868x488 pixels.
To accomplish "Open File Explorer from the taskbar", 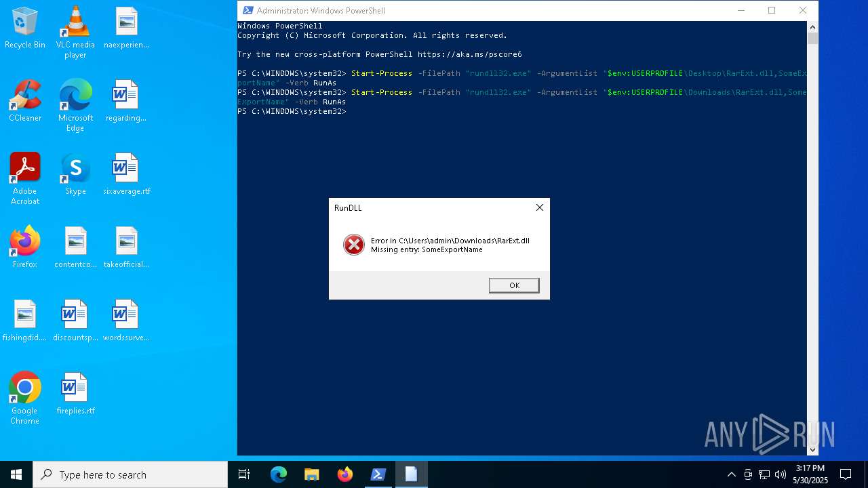I will coord(312,474).
